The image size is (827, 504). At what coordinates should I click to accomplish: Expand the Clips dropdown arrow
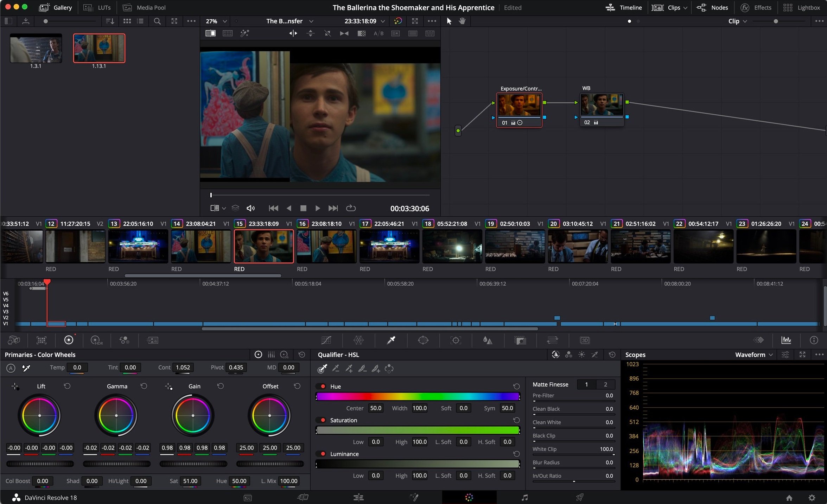685,8
